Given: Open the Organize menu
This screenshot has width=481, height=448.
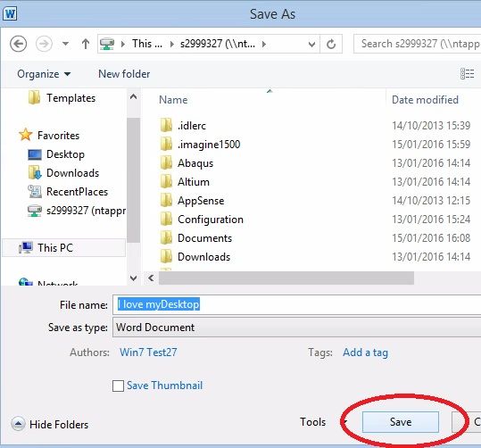Looking at the screenshot, I should (44, 74).
